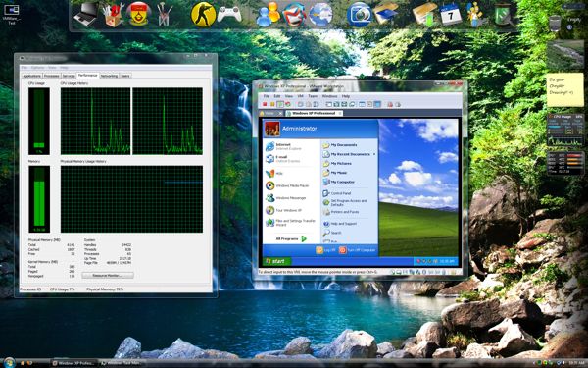
Task: Click the Reset icon in VMware toolbar
Action: tap(287, 104)
